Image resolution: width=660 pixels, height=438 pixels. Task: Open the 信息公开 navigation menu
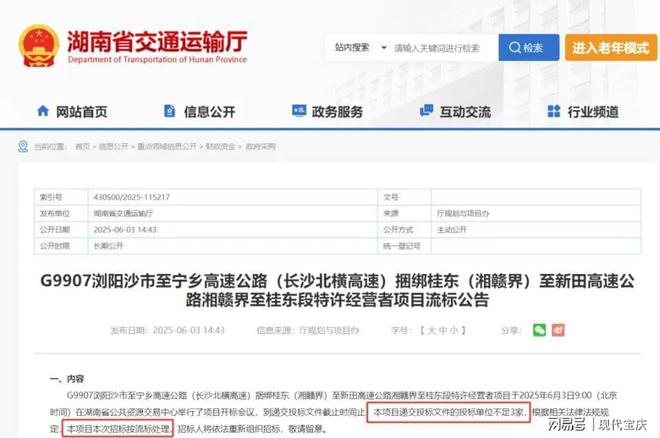209,112
